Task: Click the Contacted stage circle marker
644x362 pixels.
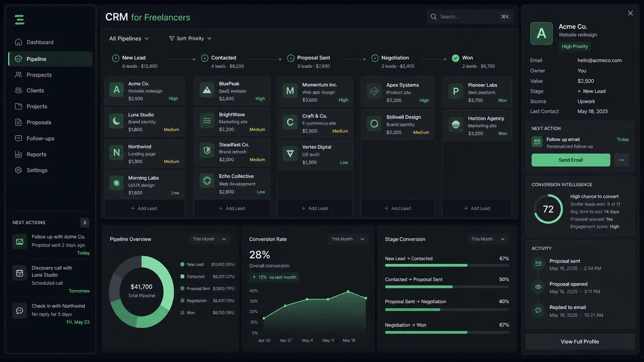Action: point(204,58)
